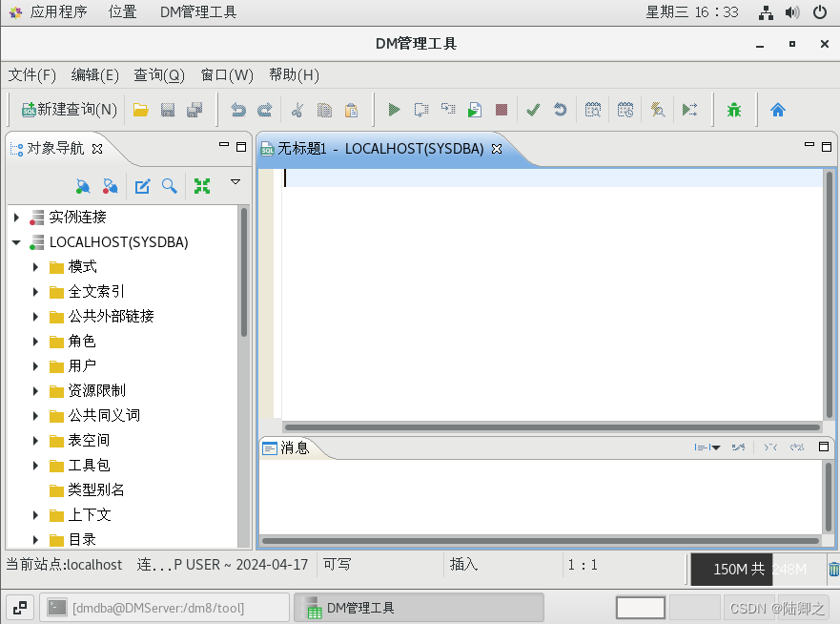Stop execution with the red square icon
The width and height of the screenshot is (840, 624).
coord(502,110)
